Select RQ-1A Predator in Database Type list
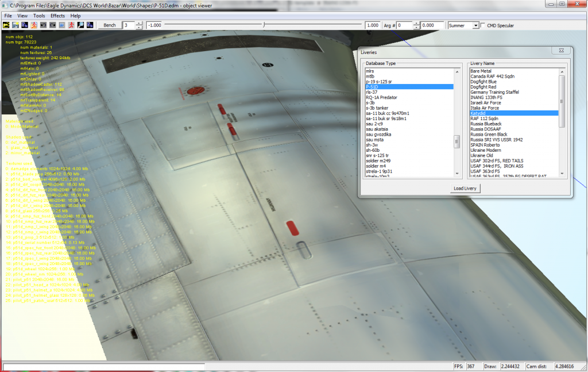 click(381, 97)
